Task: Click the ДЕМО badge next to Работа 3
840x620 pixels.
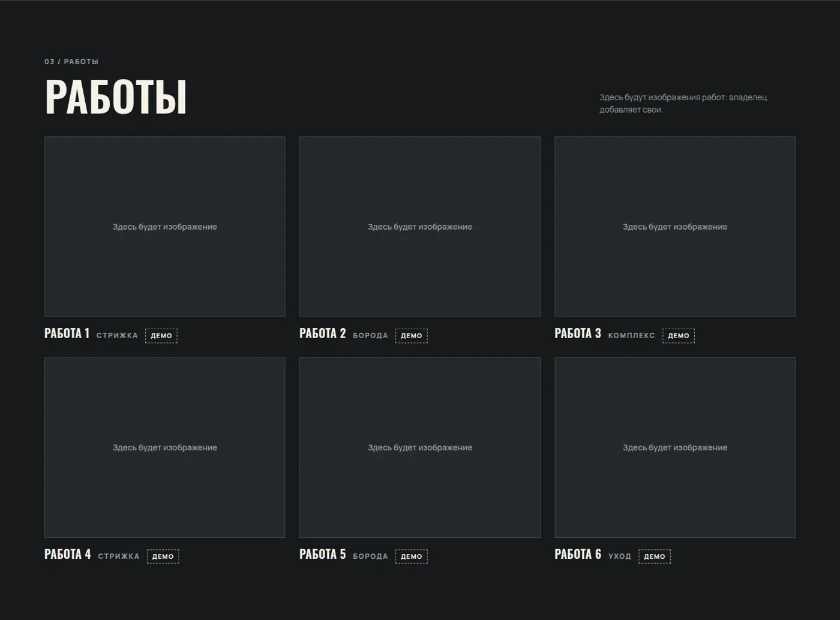Action: [x=679, y=336]
